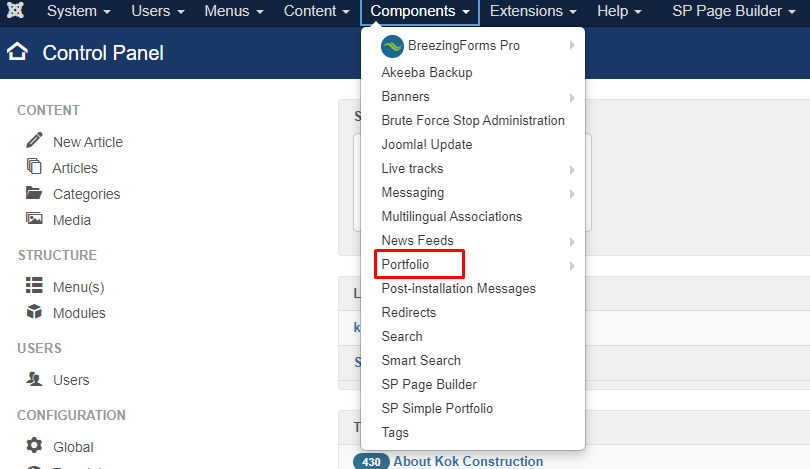Click the Media image icon
The width and height of the screenshot is (810, 469).
coord(34,218)
